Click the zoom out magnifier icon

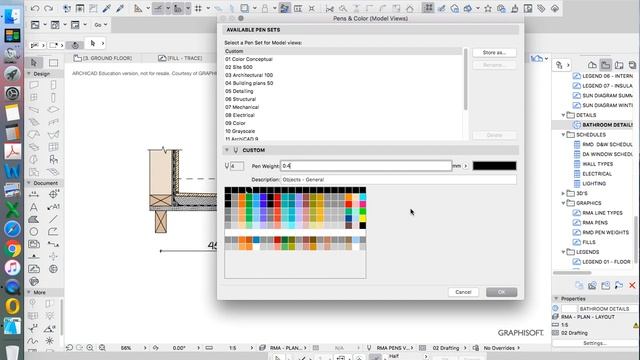click(x=102, y=348)
